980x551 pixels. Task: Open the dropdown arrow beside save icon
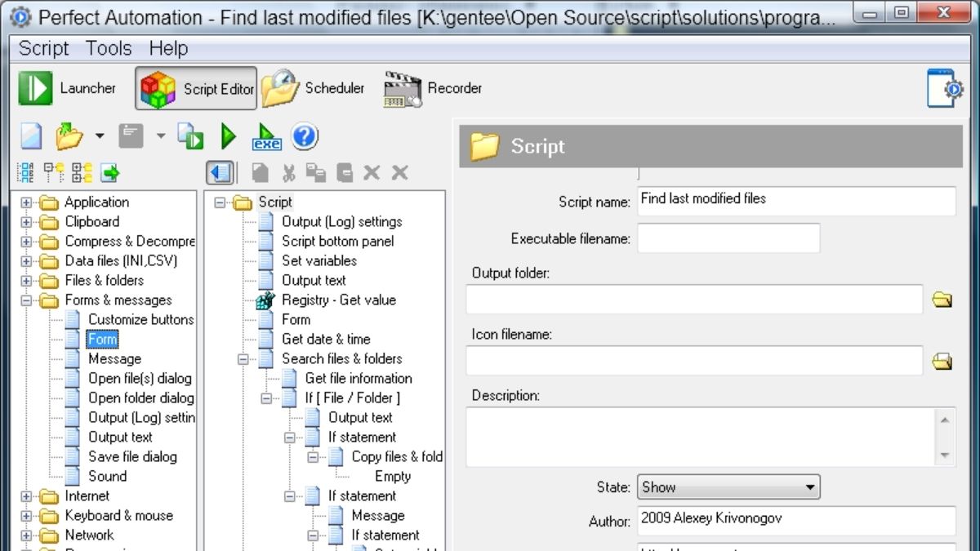point(160,136)
